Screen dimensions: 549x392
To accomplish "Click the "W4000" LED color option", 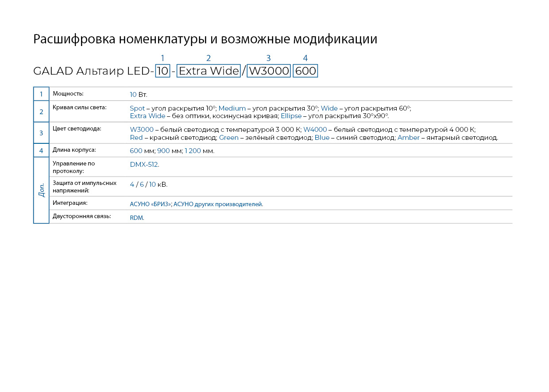I will [x=315, y=130].
